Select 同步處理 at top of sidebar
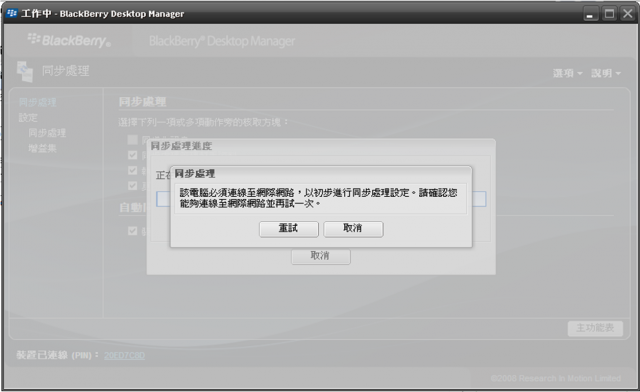Screen dimensions: 640x392 38,102
